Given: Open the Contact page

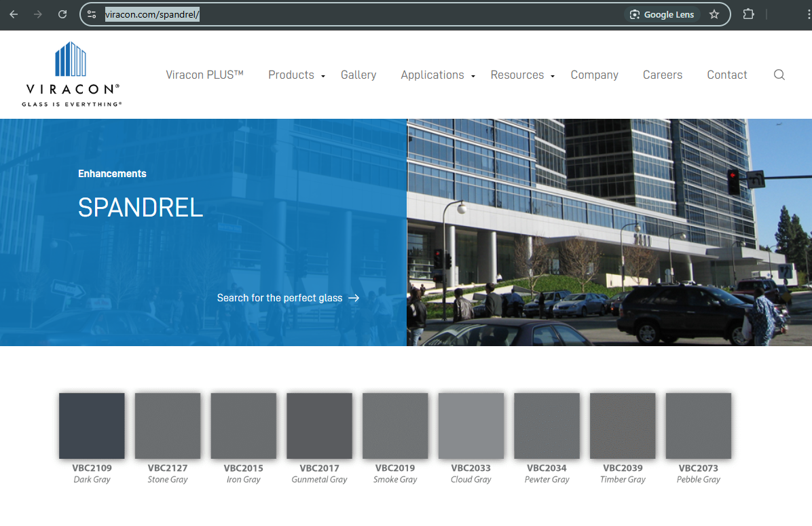Looking at the screenshot, I should coord(726,75).
